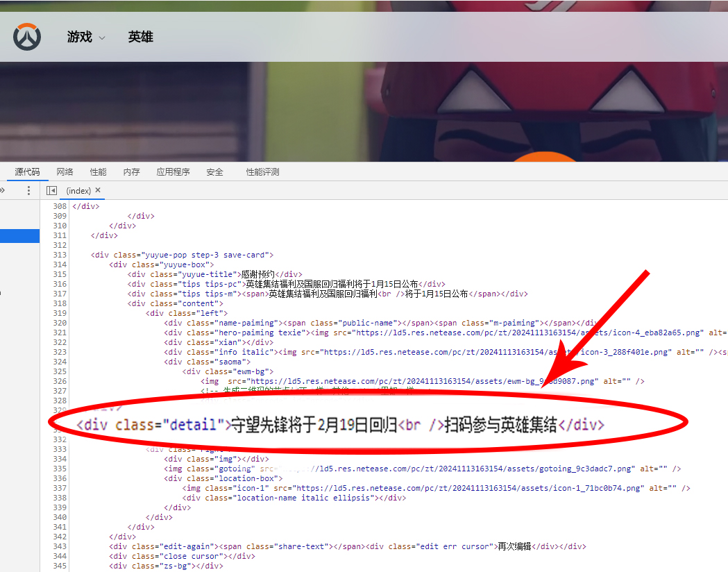Click the zs-bg div line
The width and height of the screenshot is (728, 572).
coord(166,566)
